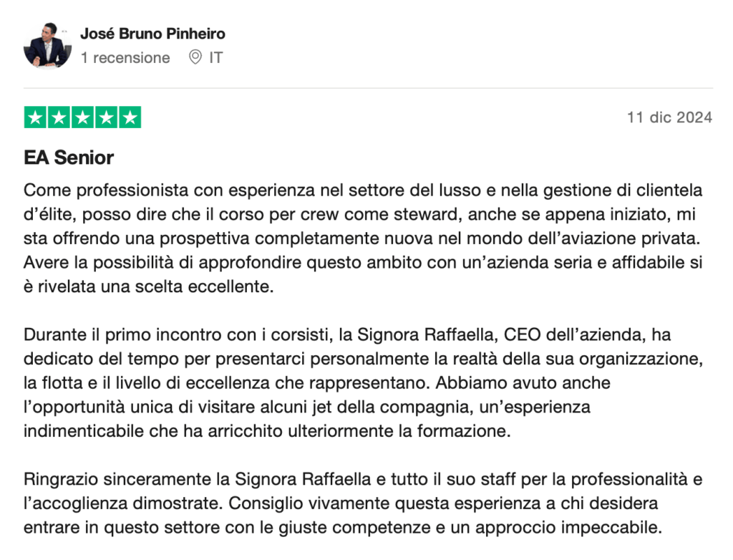Open the "1 recensione" review count
Viewport: 733px width, 560px height.
click(125, 58)
